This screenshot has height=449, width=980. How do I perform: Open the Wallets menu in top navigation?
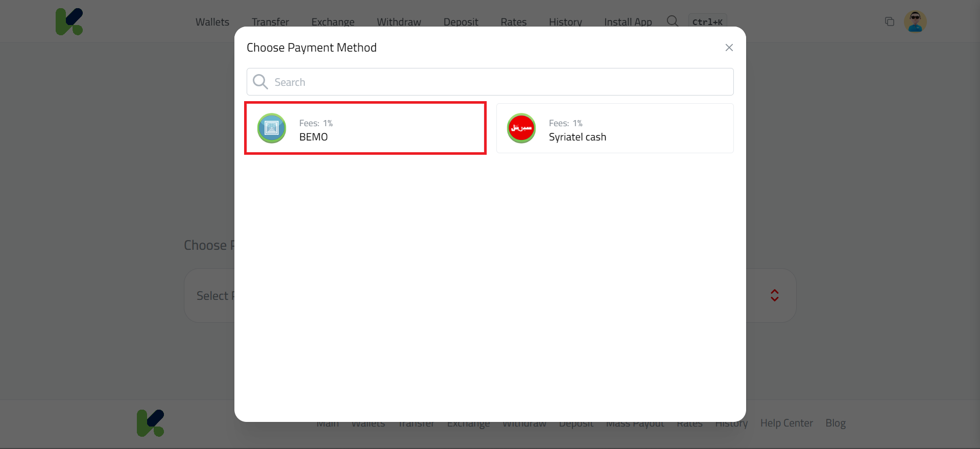pyautogui.click(x=212, y=22)
